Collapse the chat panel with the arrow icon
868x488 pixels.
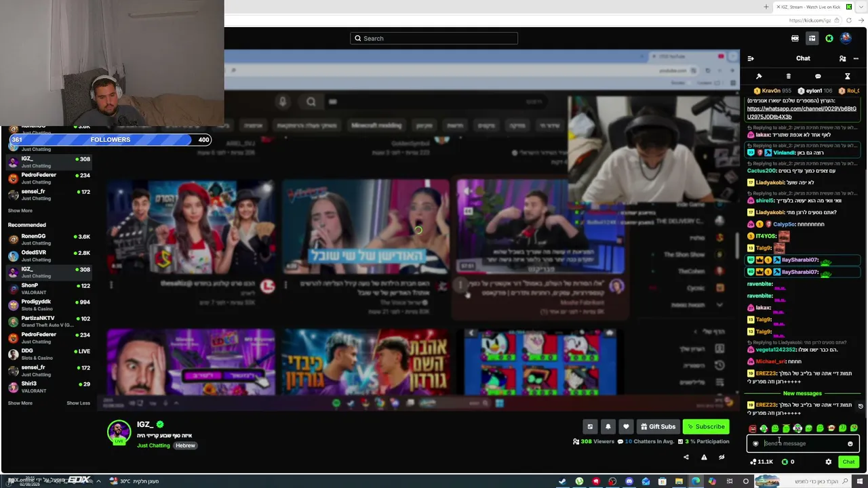(x=750, y=58)
